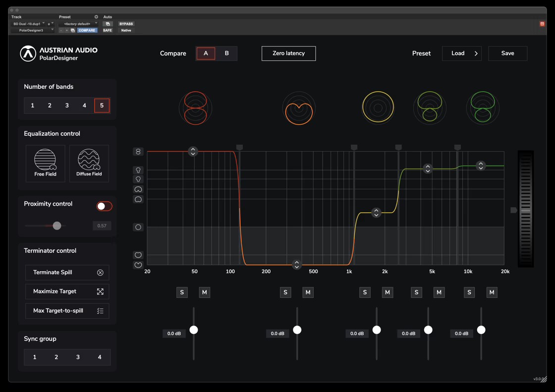Click Maximize Target expand icon
This screenshot has width=555, height=392.
(x=100, y=291)
